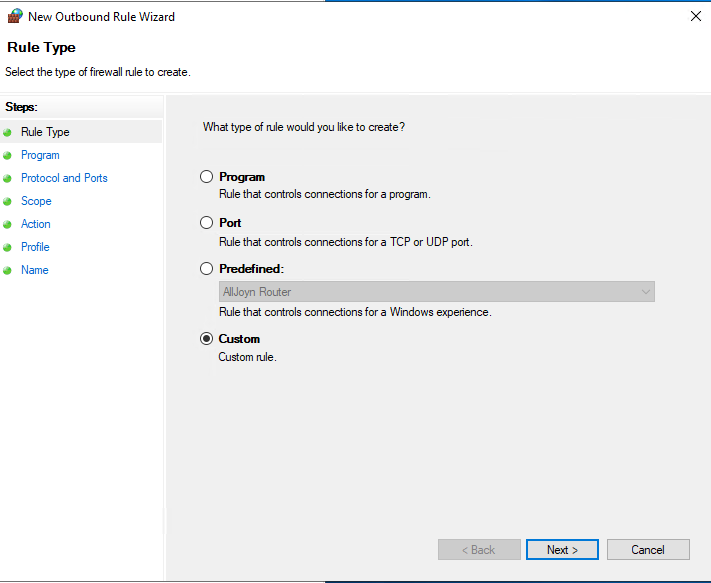Go to the Protocol and Ports step
Viewport: 711px width, 583px height.
pyautogui.click(x=64, y=178)
